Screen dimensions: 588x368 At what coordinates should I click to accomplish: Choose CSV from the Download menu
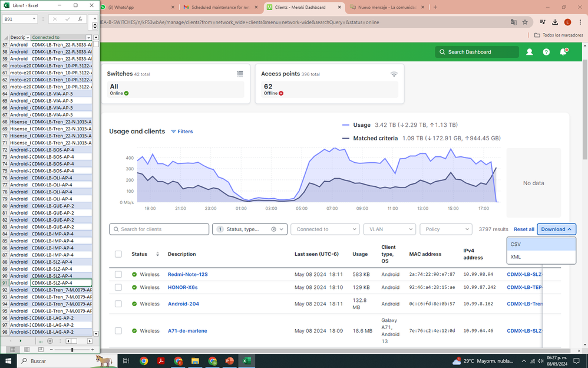540,244
